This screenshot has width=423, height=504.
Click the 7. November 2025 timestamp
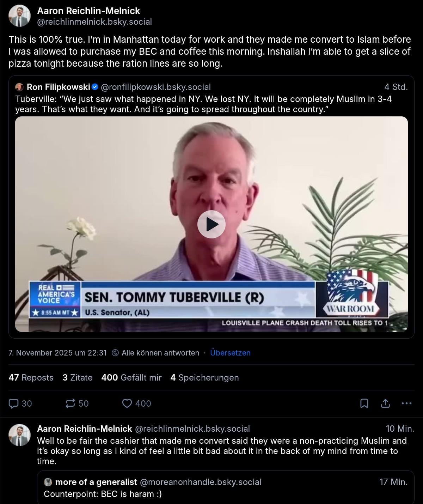[x=57, y=353]
